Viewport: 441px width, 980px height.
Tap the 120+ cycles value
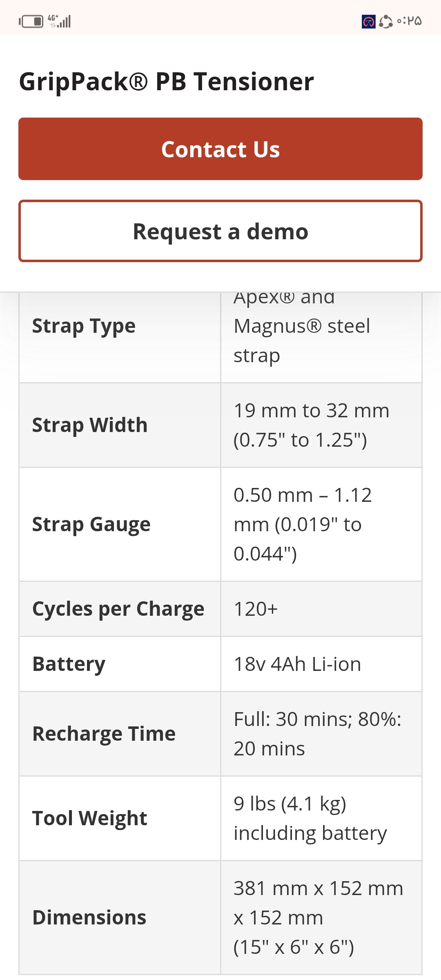(256, 609)
